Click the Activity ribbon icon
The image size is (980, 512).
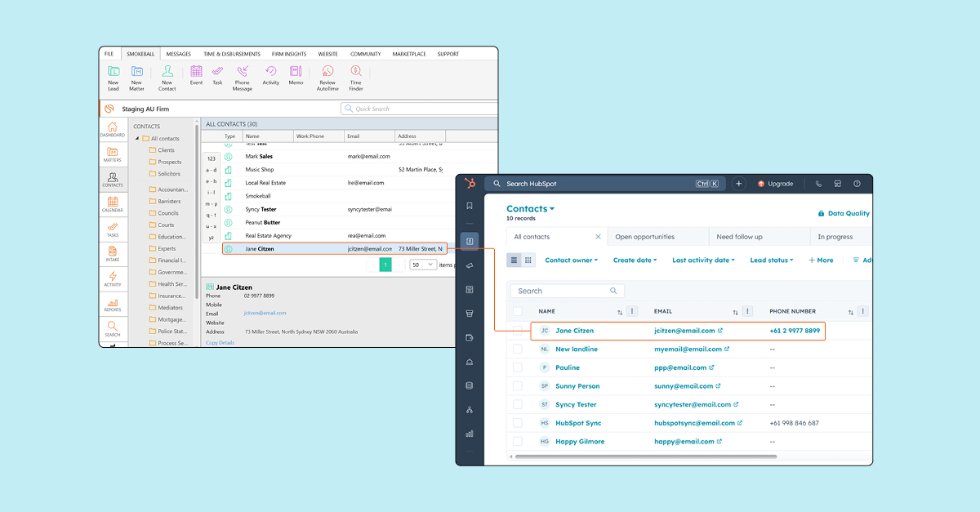tap(271, 75)
